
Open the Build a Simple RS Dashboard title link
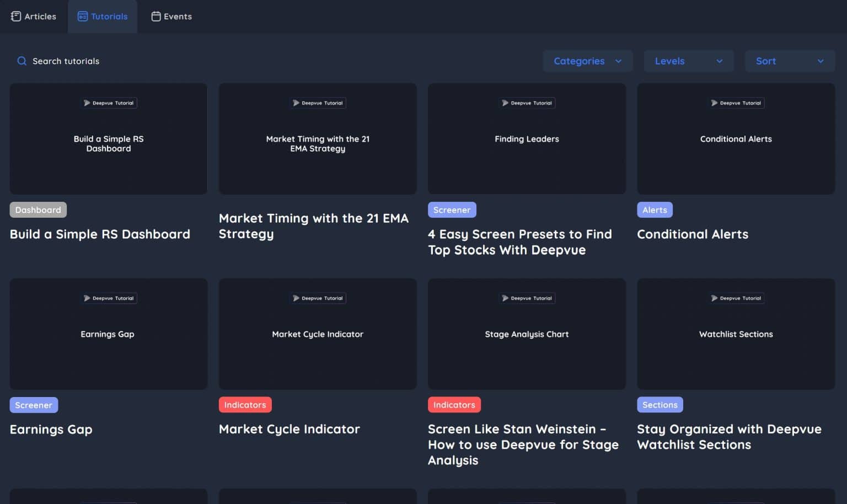coord(100,234)
